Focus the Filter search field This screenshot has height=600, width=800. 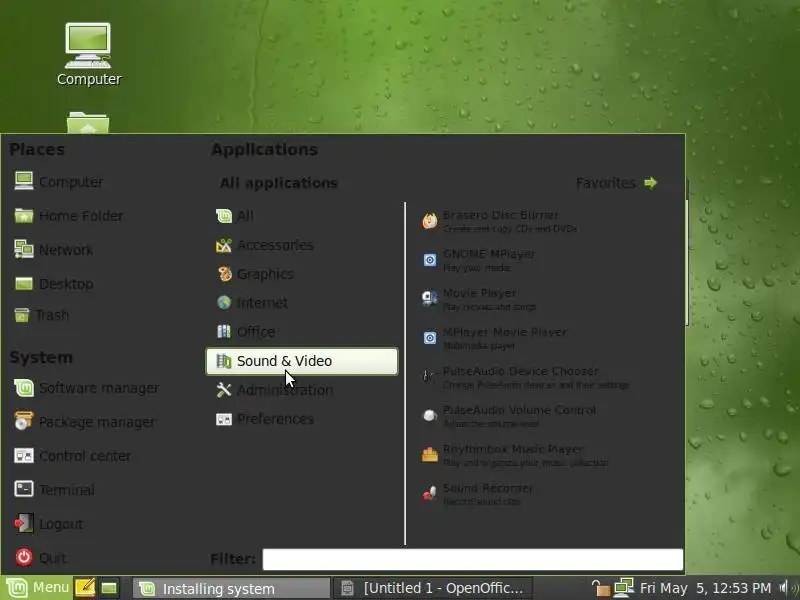(x=472, y=559)
